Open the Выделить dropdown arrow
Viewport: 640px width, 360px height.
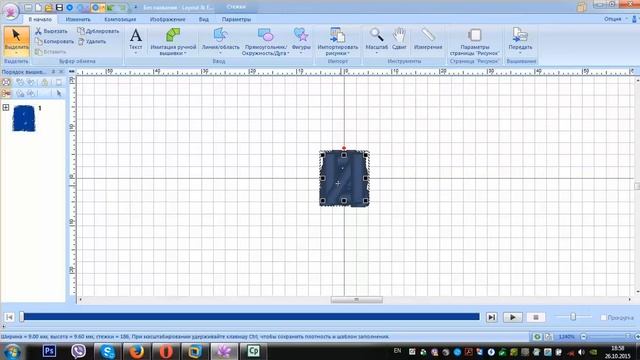pos(16,53)
